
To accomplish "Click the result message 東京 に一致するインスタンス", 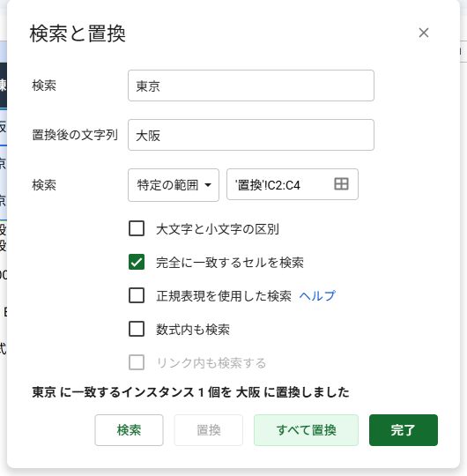I will tap(190, 392).
